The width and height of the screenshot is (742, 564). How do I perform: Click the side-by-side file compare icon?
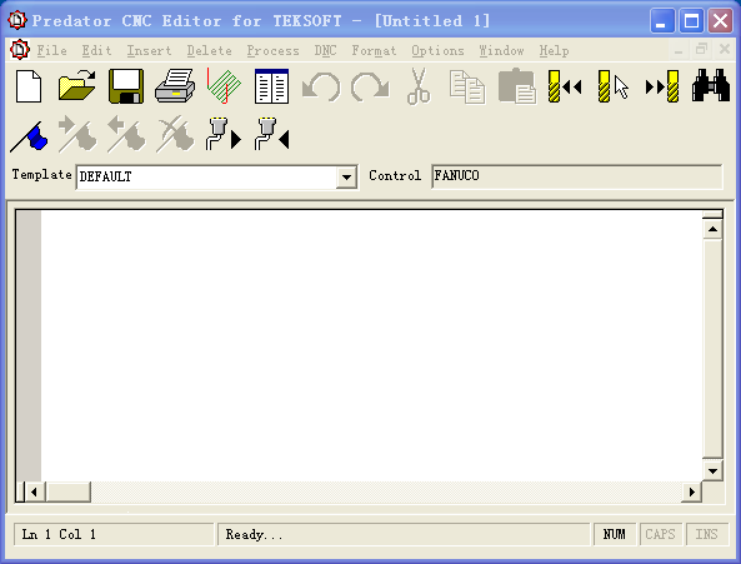(x=272, y=87)
